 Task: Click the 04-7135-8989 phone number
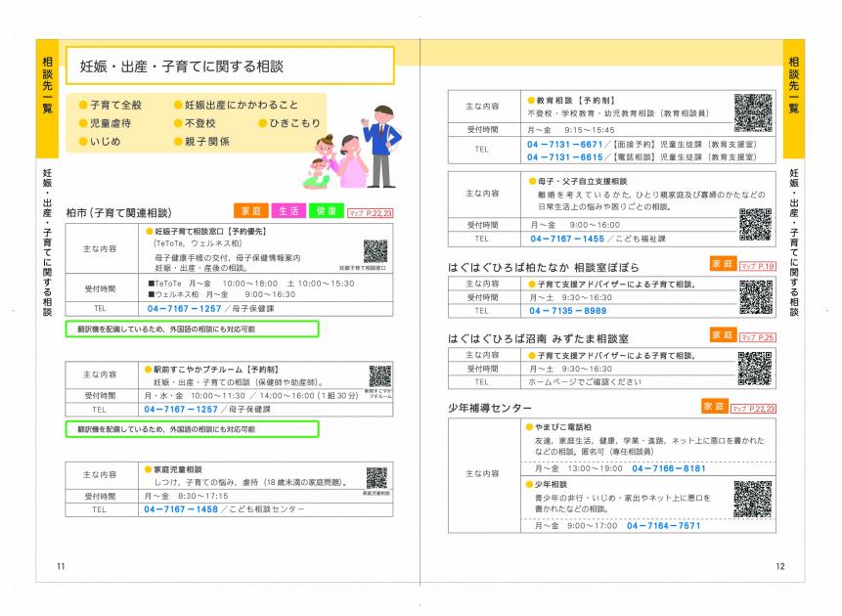[x=567, y=311]
